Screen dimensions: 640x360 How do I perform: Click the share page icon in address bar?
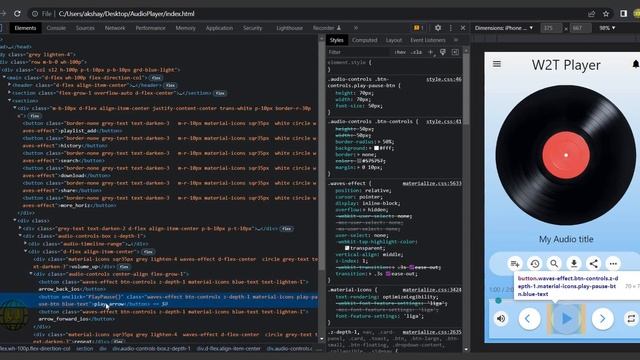(x=591, y=13)
